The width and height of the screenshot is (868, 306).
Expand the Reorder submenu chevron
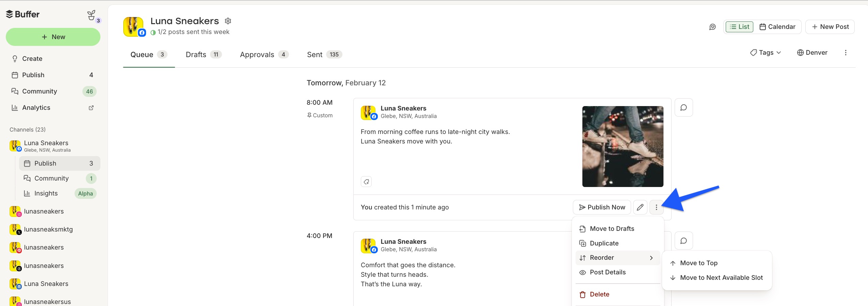click(x=652, y=258)
